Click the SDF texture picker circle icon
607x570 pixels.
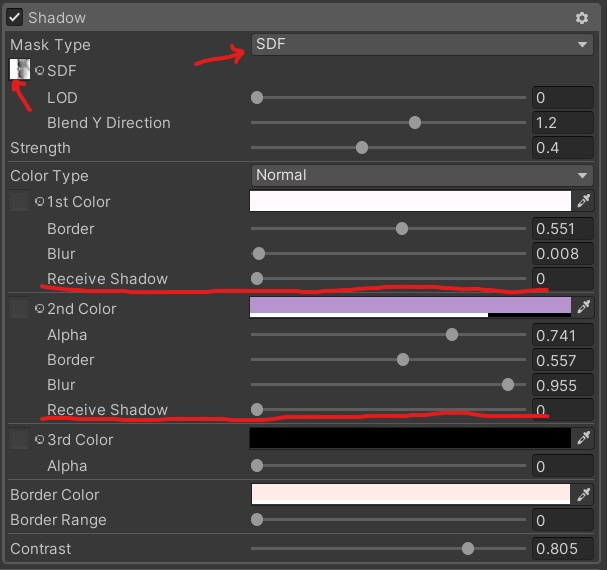coord(40,71)
